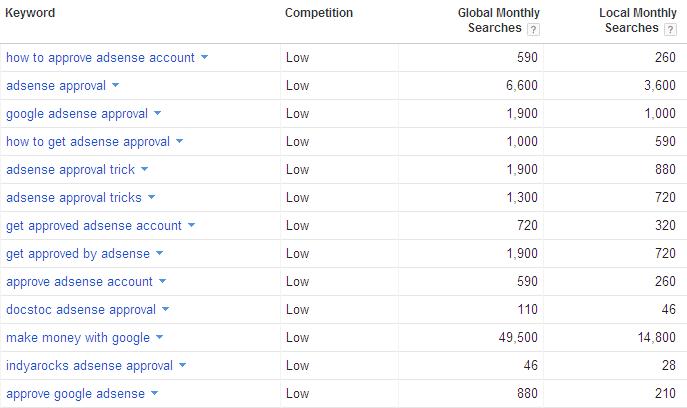Image resolution: width=687 pixels, height=408 pixels.
Task: Sort by the Competition column header
Action: pyautogui.click(x=319, y=13)
